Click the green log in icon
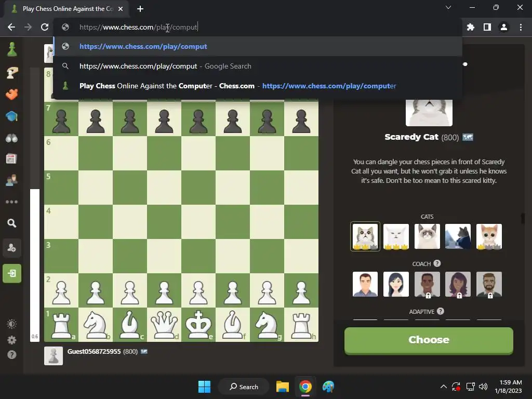 pyautogui.click(x=12, y=273)
